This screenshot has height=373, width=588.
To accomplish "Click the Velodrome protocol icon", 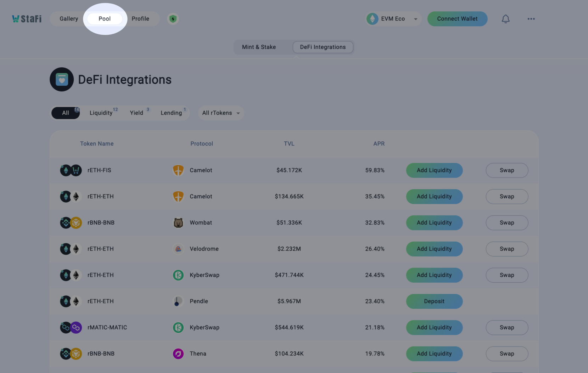I will [x=178, y=249].
